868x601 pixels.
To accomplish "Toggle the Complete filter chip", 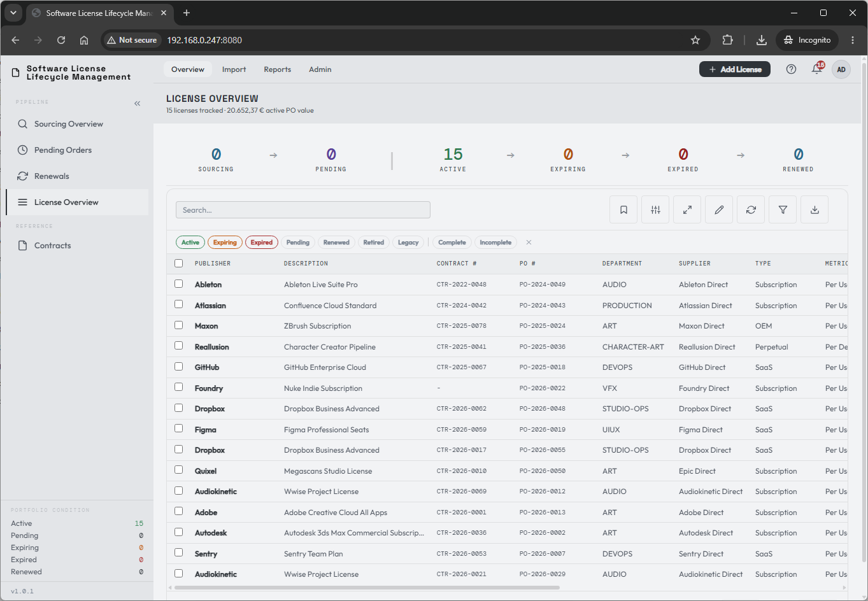I will (x=452, y=243).
